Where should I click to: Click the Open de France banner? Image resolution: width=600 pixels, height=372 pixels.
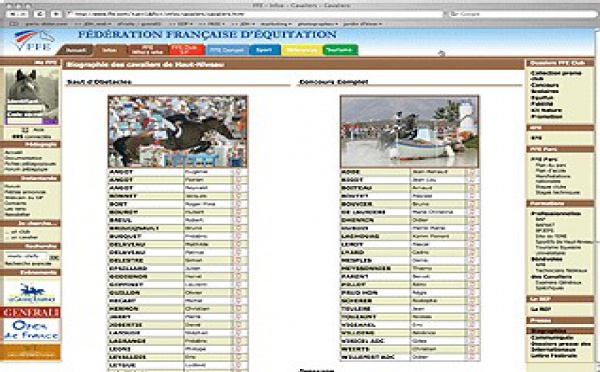click(32, 330)
